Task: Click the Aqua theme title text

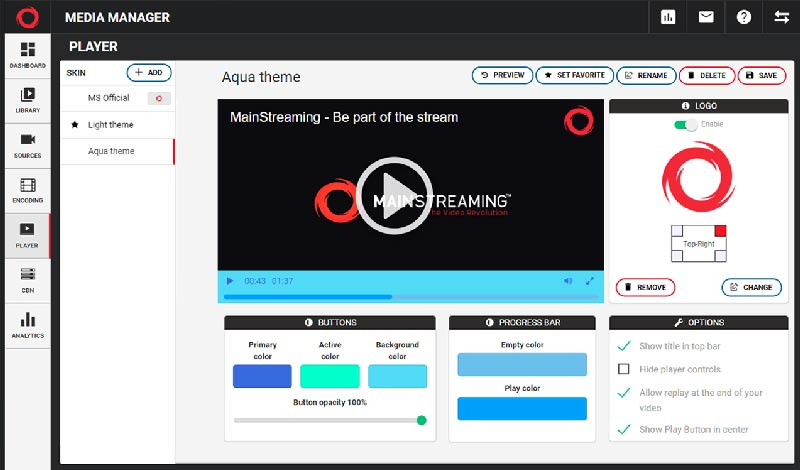Action: click(x=261, y=77)
